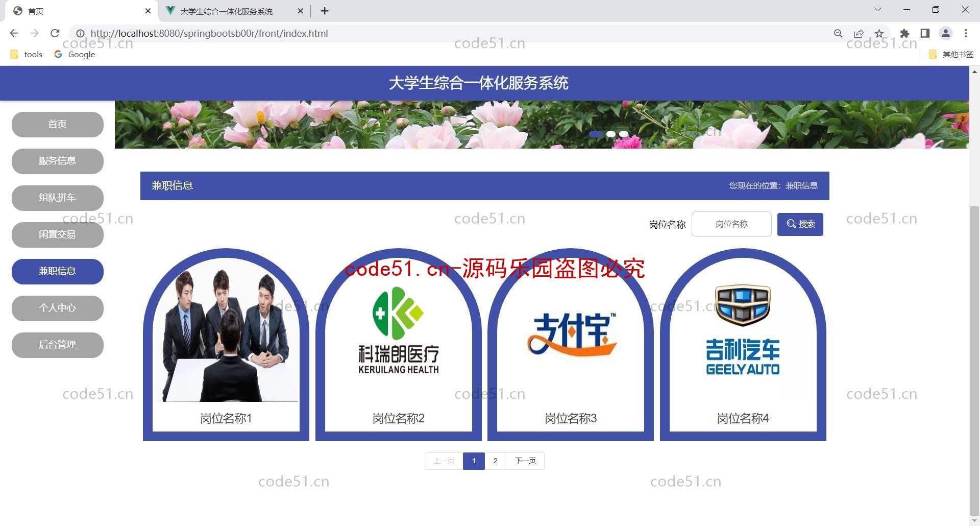Click the 大学生综合一体化服务系统 header title
The image size is (980, 526).
pyautogui.click(x=478, y=83)
